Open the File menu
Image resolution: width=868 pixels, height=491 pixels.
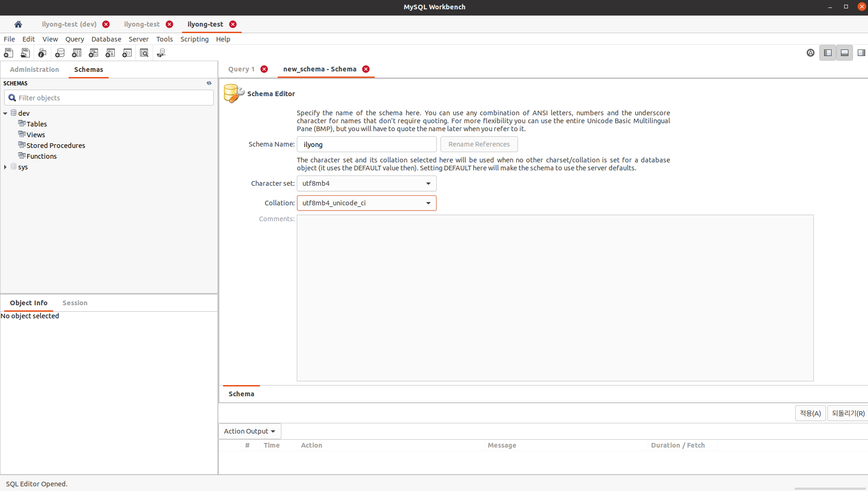point(9,39)
